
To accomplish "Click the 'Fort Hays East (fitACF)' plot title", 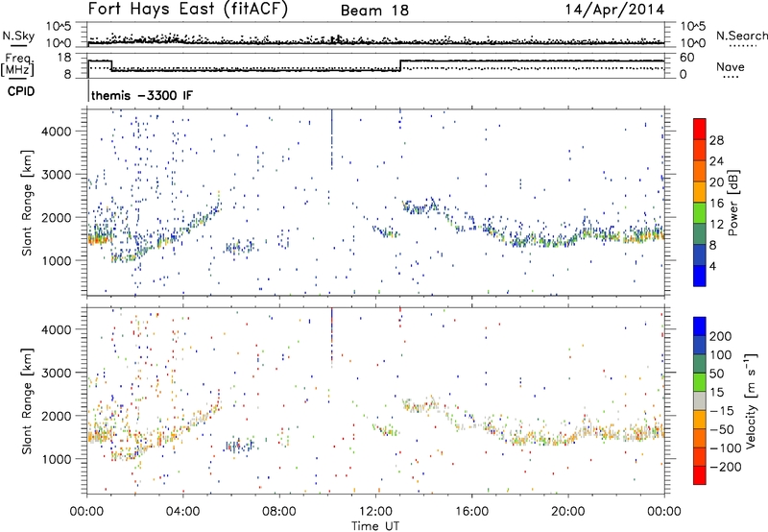I will 187,10.
